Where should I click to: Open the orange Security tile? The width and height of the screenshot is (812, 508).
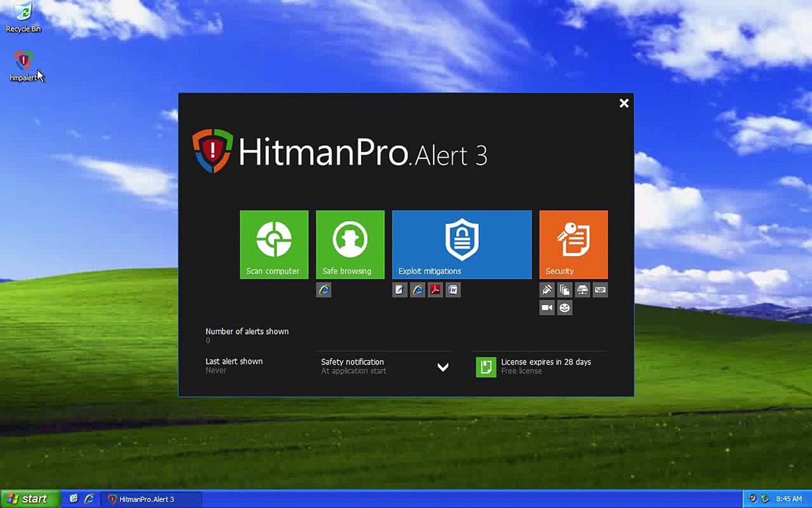[x=573, y=245]
